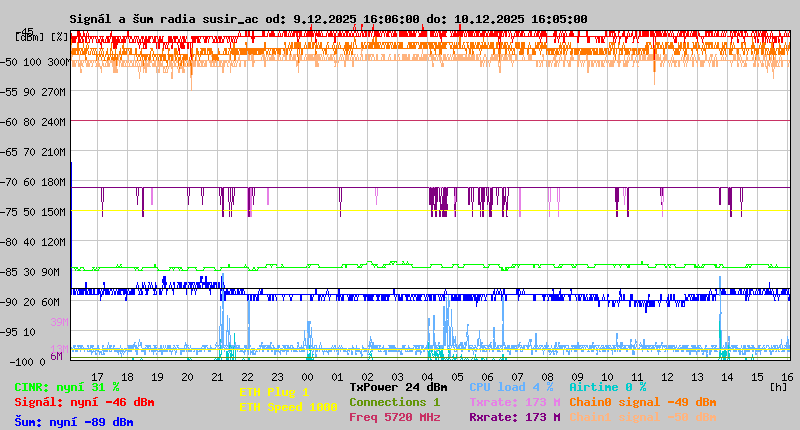Click hour tick '04' on time axis
800x430 pixels.
pos(427,377)
